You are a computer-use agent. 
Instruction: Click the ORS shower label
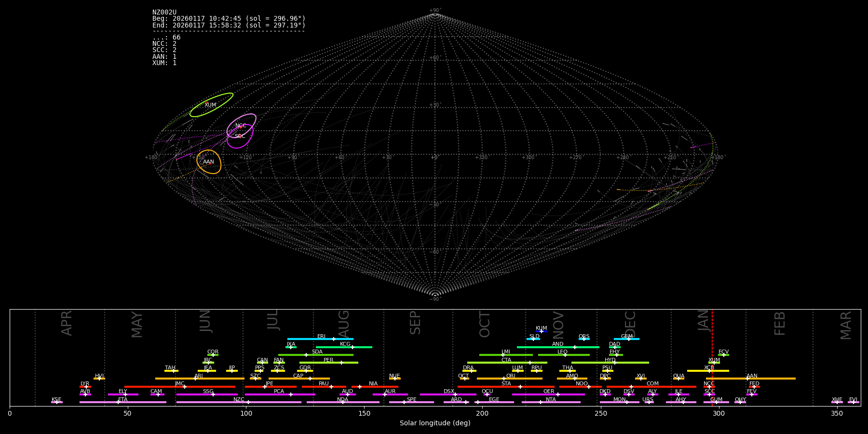point(584,337)
